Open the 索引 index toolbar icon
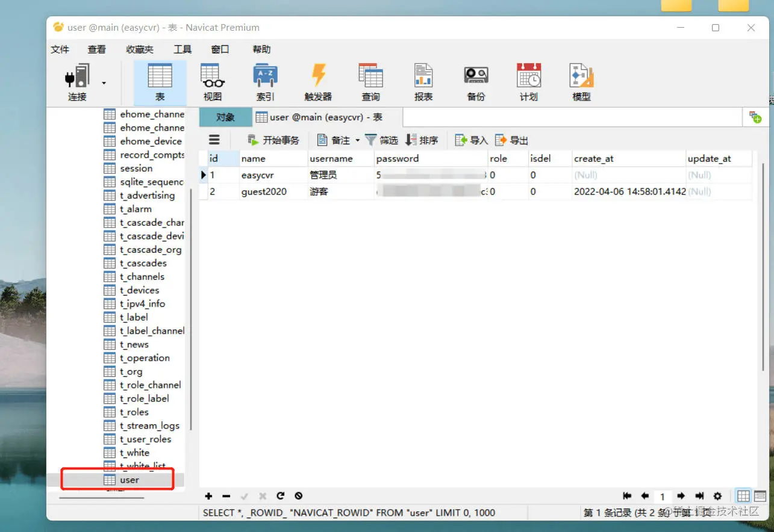774x532 pixels. [265, 82]
